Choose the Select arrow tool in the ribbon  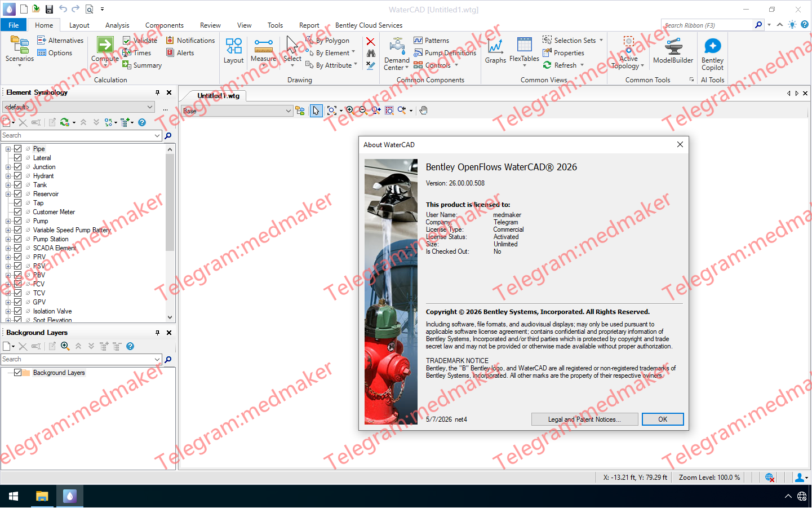[x=292, y=50]
